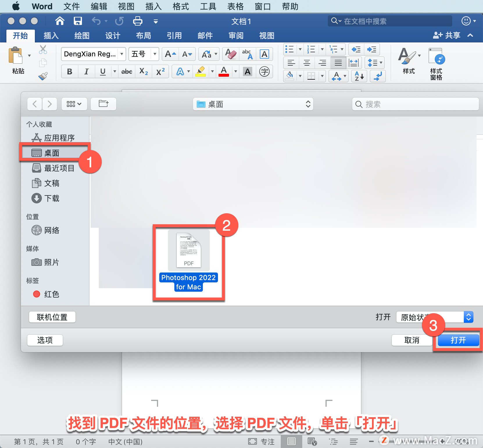The width and height of the screenshot is (483, 448).
Task: Undo the last action
Action: pos(96,21)
